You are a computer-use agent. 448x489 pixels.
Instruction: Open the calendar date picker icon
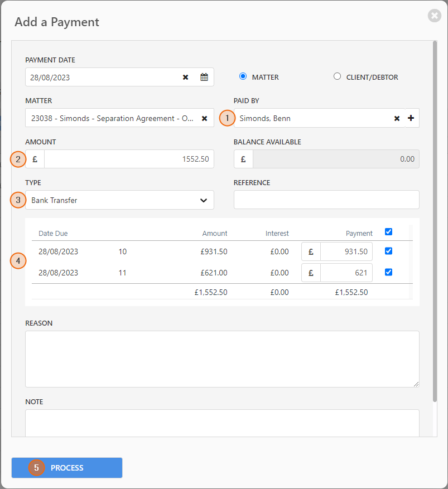click(204, 77)
